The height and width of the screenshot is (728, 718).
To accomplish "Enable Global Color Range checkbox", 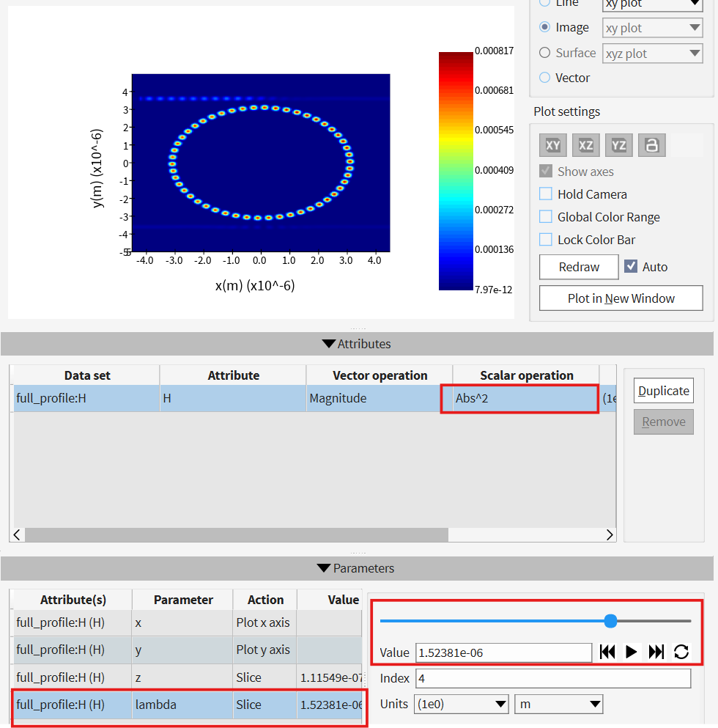I will coord(546,216).
